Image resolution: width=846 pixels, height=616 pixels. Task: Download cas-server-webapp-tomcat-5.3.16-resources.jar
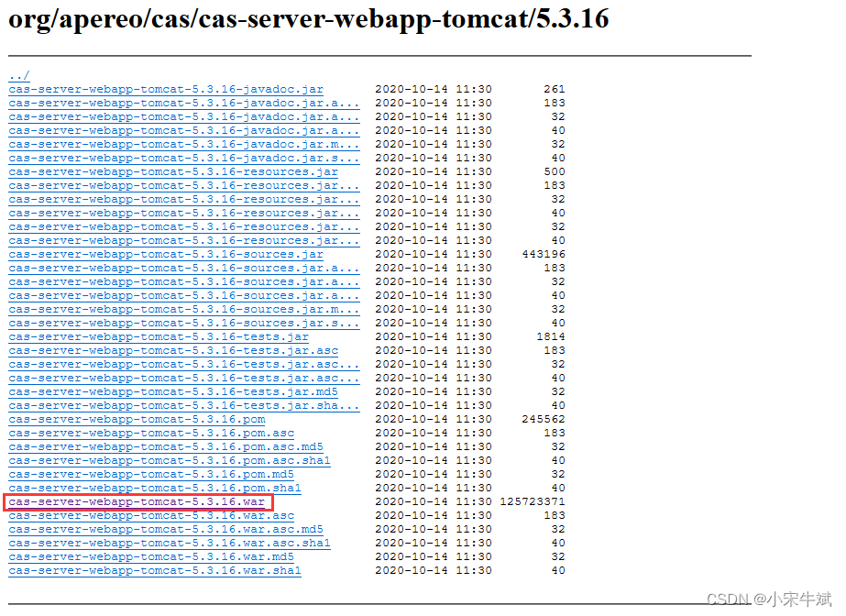173,171
